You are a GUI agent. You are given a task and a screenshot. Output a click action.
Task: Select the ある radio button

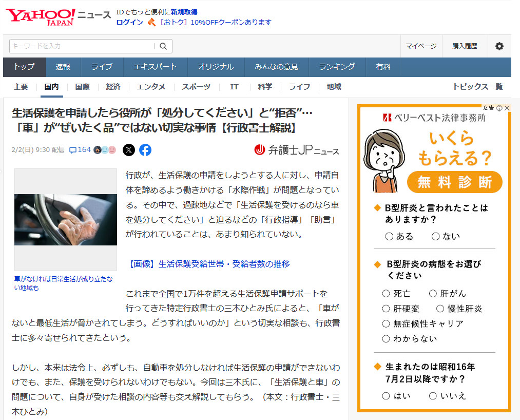click(389, 237)
